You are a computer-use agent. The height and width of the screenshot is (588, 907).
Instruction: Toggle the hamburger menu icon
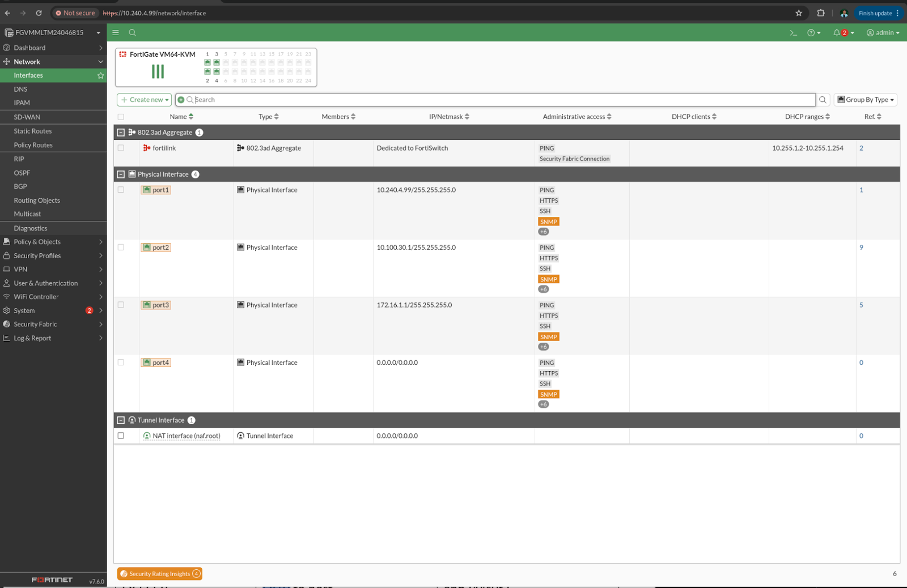(x=116, y=33)
